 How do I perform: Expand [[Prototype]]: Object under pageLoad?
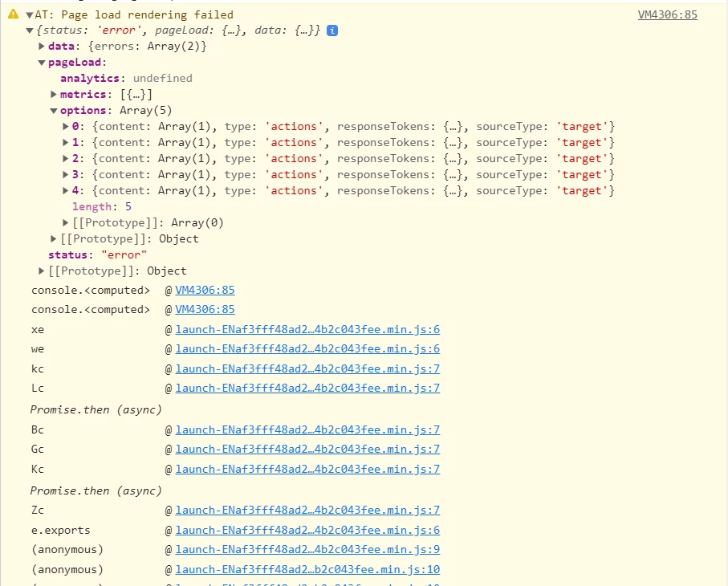(x=54, y=238)
